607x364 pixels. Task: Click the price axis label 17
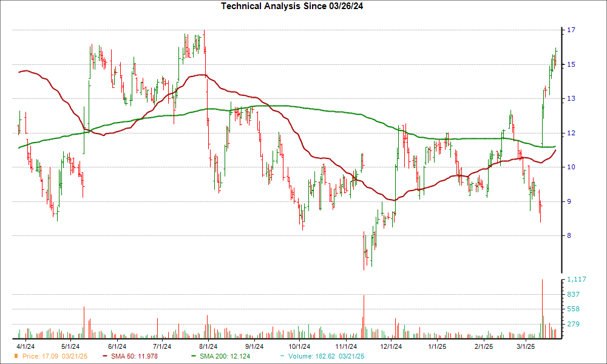(571, 30)
